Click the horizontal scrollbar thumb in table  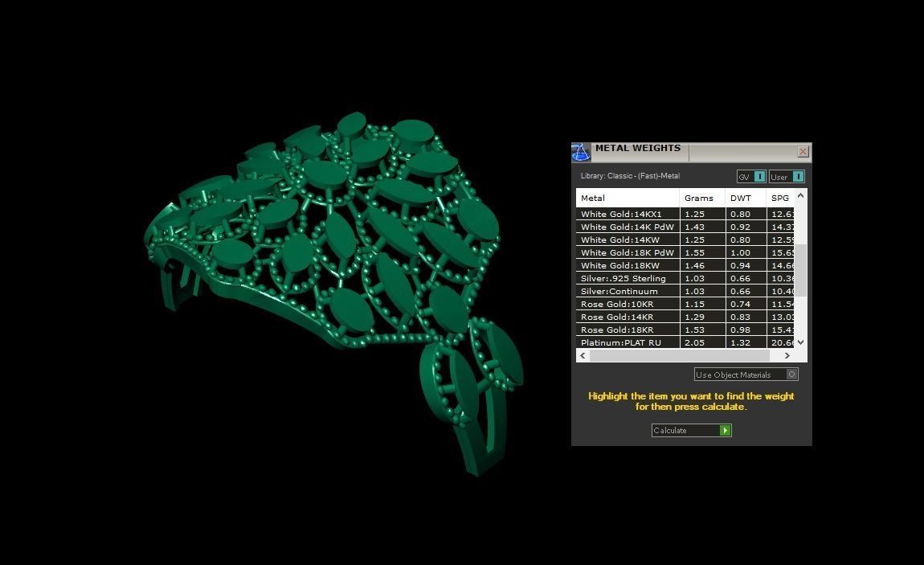[x=680, y=355]
